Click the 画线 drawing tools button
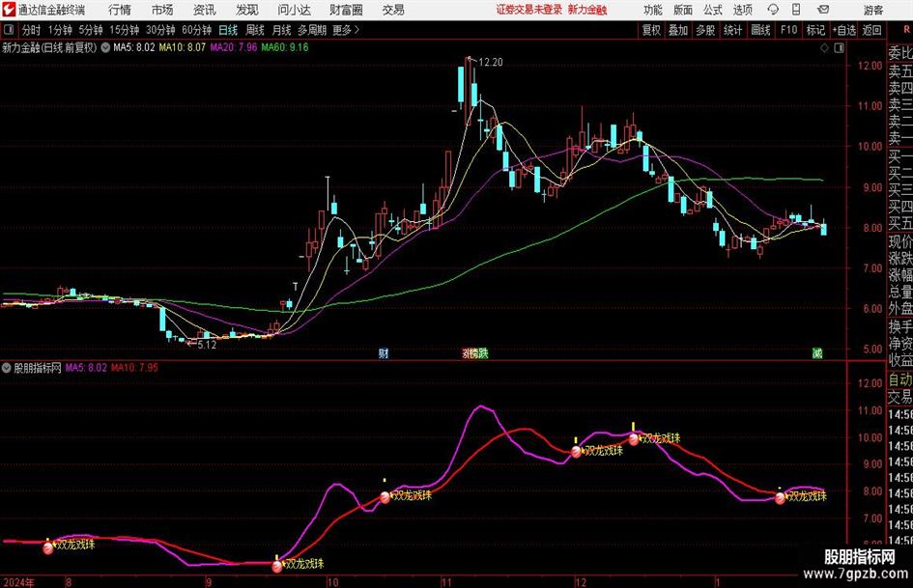This screenshot has height=588, width=913. [x=760, y=30]
